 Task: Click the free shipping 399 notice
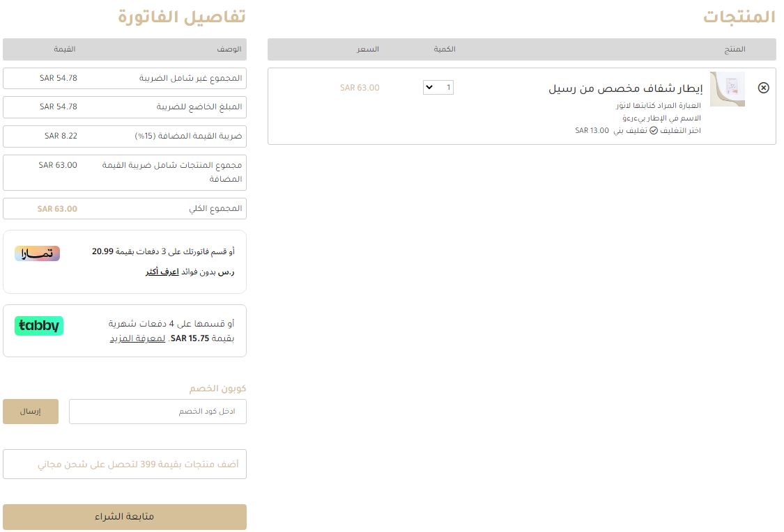click(x=125, y=464)
